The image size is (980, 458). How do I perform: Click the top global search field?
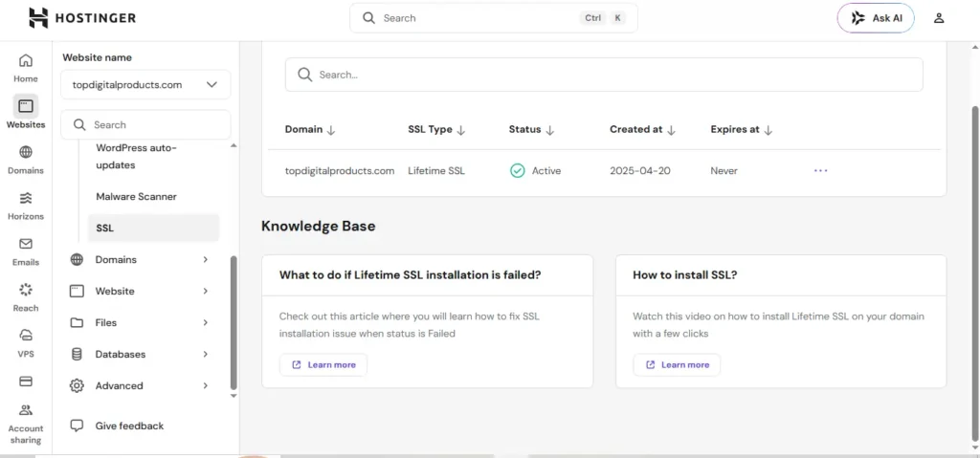click(x=494, y=18)
